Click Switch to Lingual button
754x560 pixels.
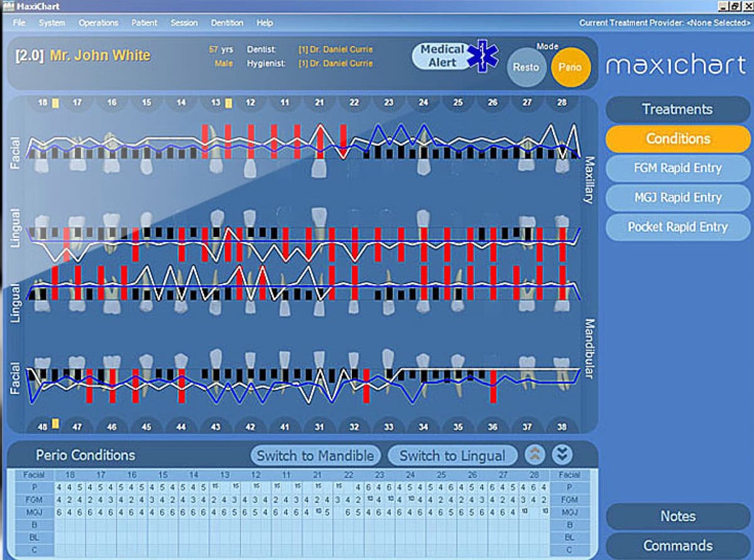[x=452, y=456]
